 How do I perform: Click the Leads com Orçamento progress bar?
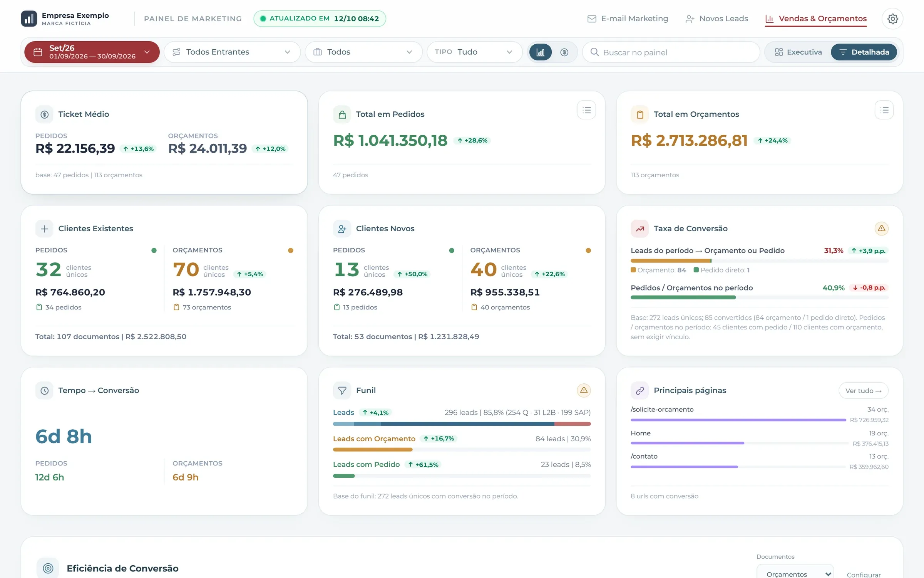point(462,450)
